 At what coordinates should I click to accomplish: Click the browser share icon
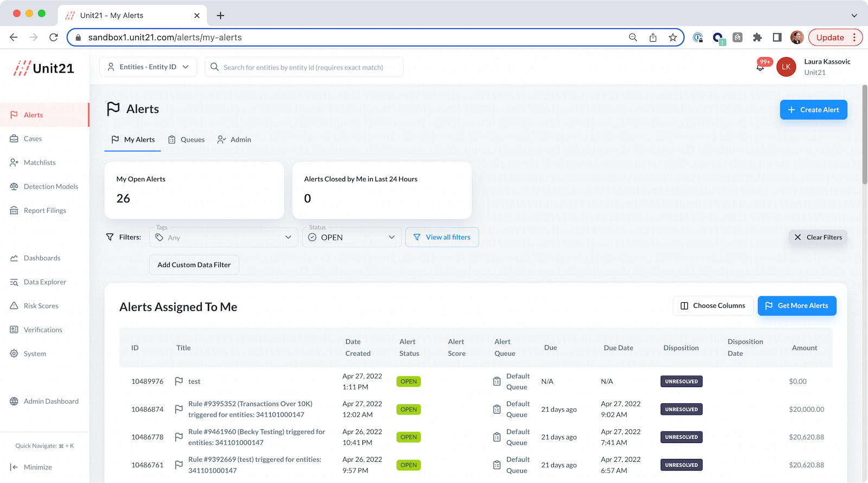[x=653, y=37]
